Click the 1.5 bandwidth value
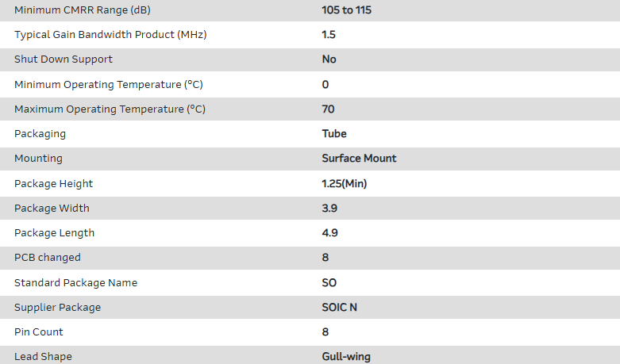This screenshot has width=620, height=364. (329, 34)
